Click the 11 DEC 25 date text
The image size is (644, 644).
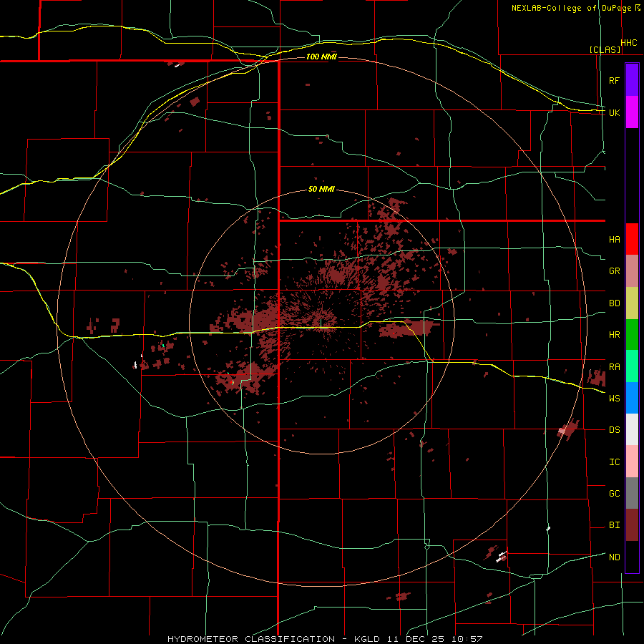click(416, 639)
